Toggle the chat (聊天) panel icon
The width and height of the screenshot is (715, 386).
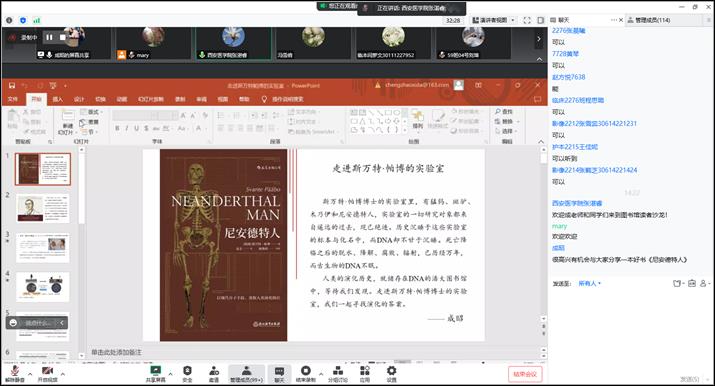click(279, 374)
